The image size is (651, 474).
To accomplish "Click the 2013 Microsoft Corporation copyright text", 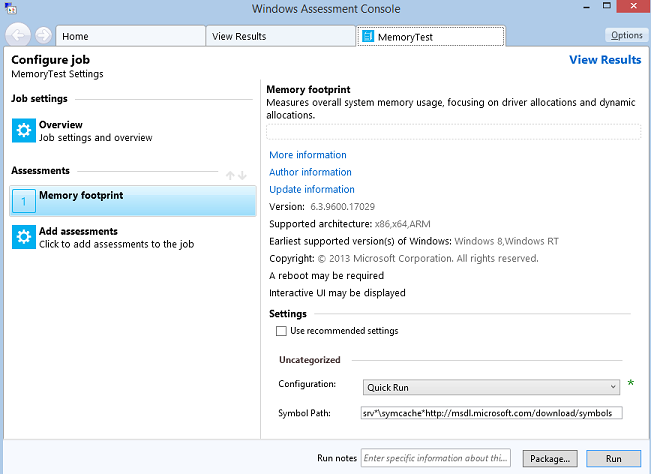I will pos(428,259).
